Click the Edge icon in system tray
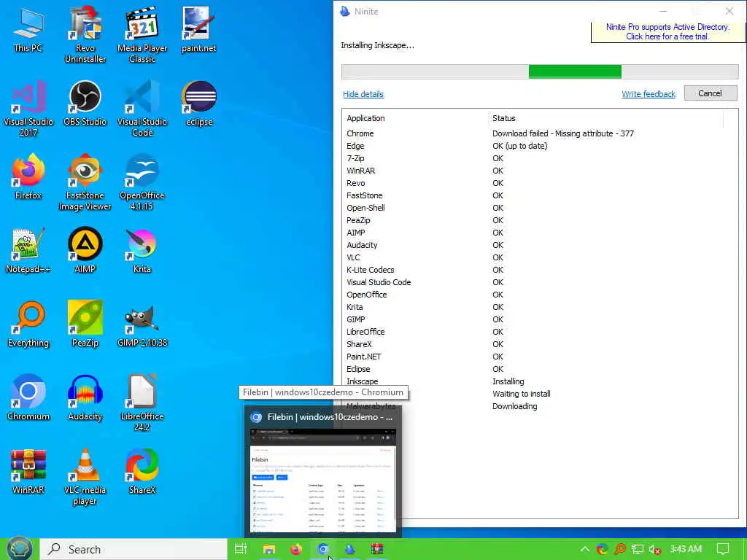747x560 pixels. tap(602, 550)
